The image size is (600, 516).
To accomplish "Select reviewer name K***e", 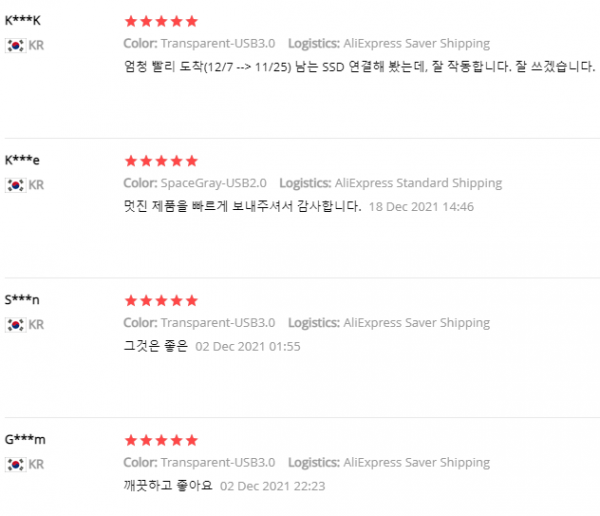I will [22, 160].
